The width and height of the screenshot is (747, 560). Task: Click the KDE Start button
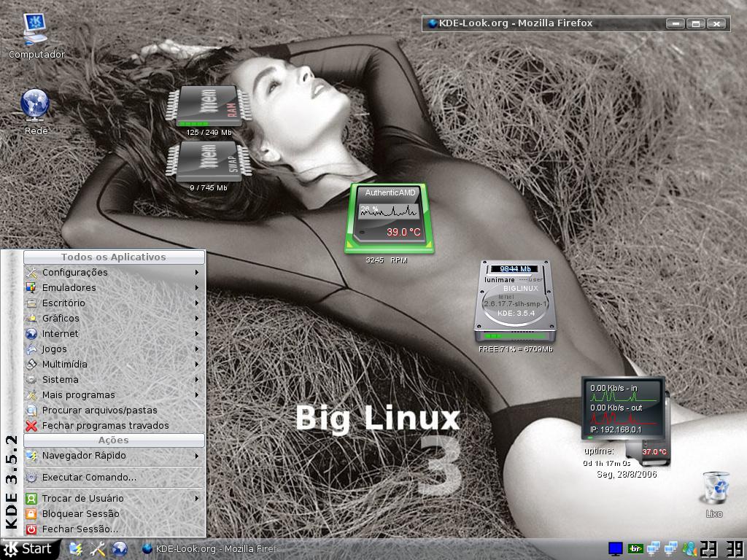pos(29,549)
